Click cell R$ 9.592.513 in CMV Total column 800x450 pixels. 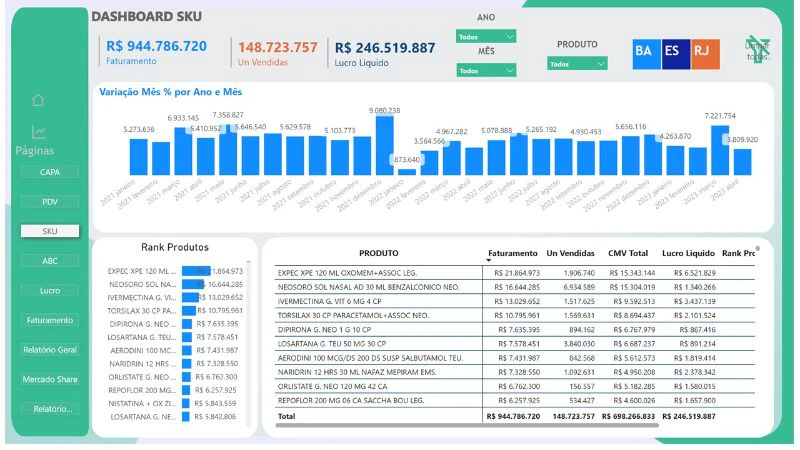click(632, 301)
